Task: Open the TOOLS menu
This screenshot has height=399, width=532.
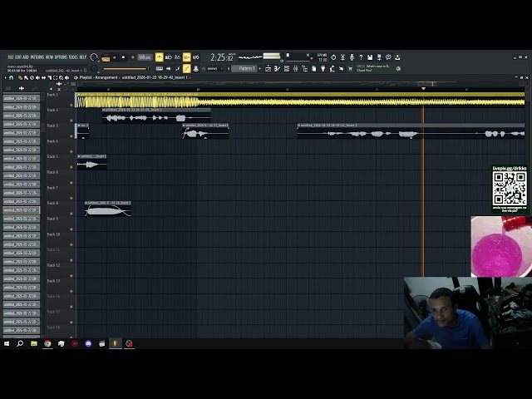Action: 73,57
